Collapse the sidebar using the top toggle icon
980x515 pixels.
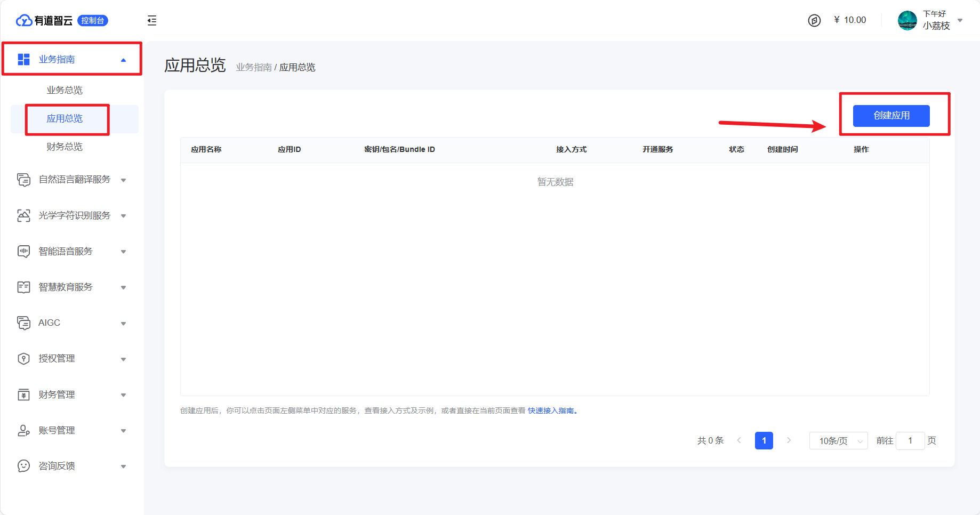pos(152,20)
